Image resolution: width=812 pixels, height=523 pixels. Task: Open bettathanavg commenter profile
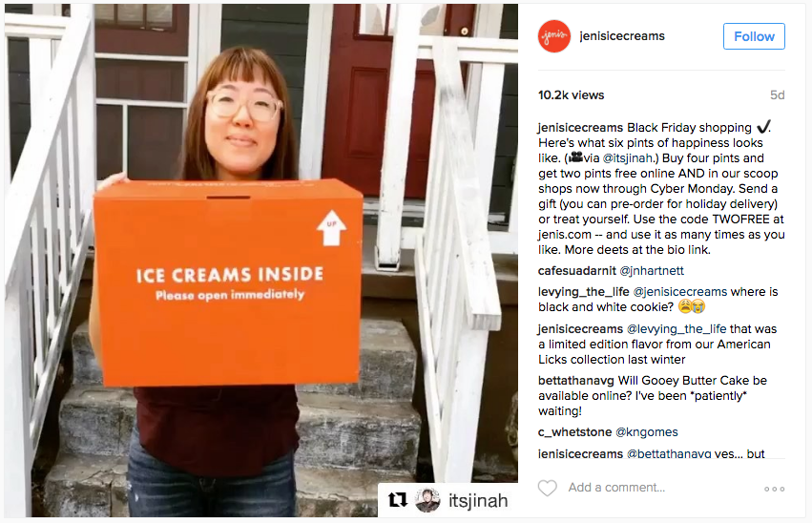pyautogui.click(x=576, y=381)
